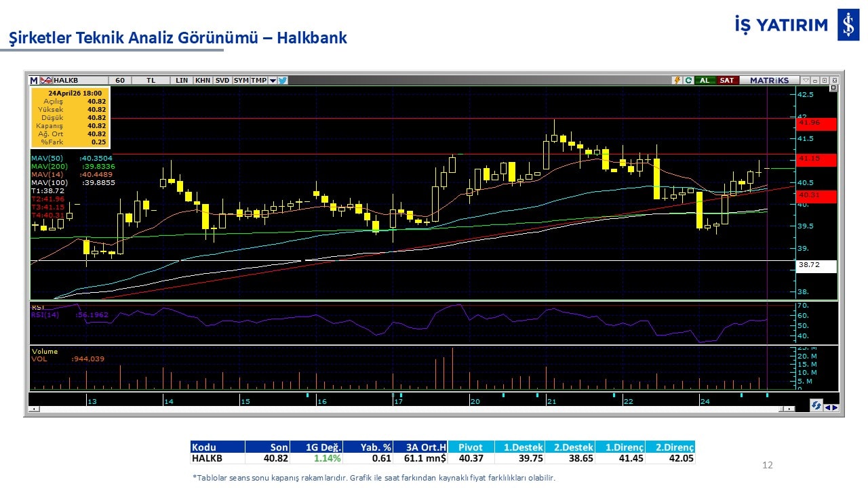The width and height of the screenshot is (868, 488).
Task: Select the SYM toolbar item
Action: 241,80
